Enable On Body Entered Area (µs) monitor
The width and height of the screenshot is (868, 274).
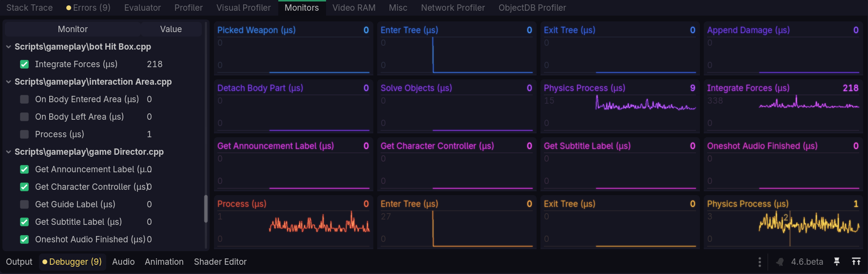point(24,99)
